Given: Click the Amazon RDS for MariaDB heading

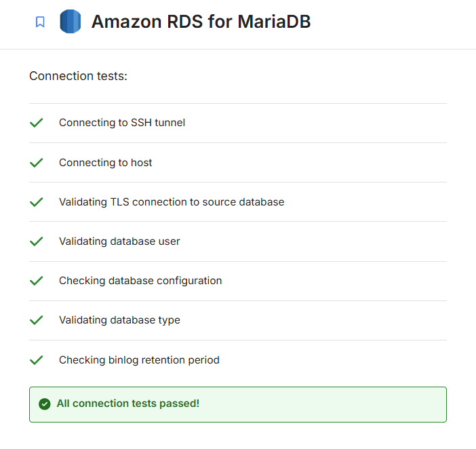Looking at the screenshot, I should (x=201, y=22).
